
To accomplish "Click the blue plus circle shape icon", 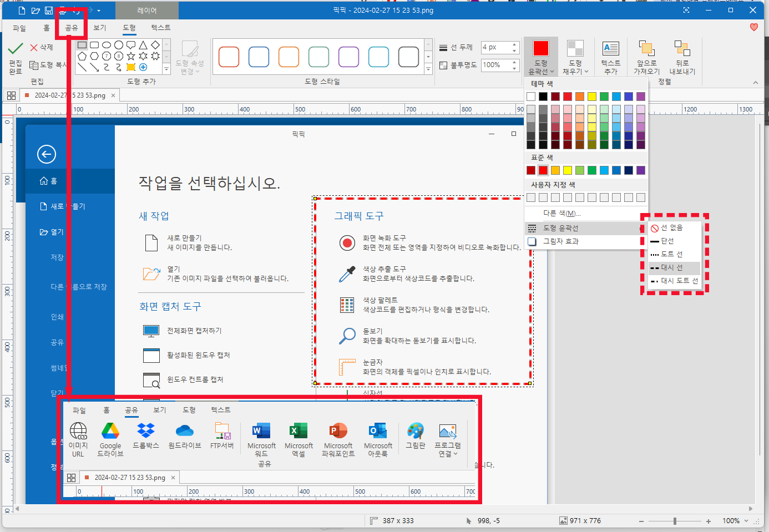I will click(143, 67).
